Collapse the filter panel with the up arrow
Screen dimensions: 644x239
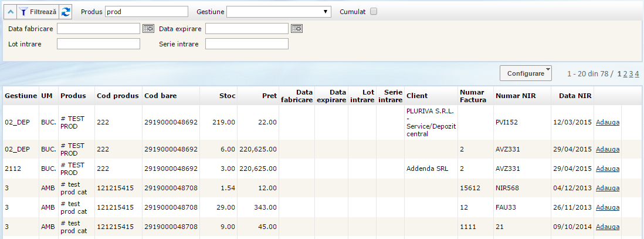(11, 11)
